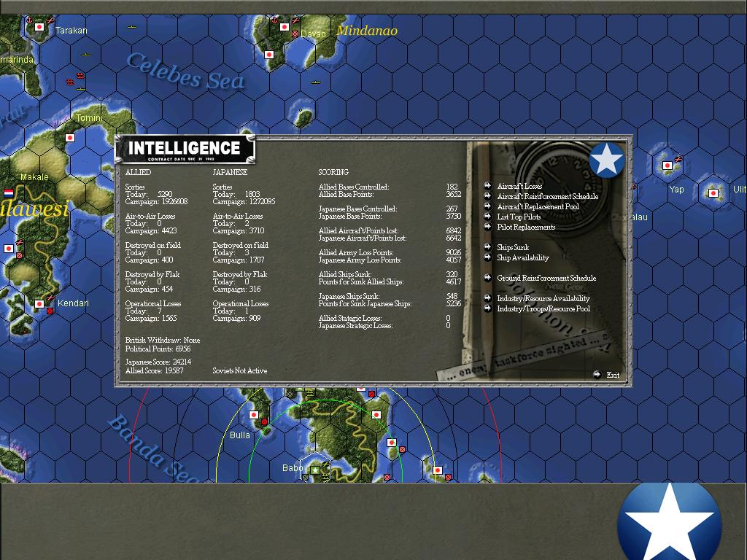Click arrow icon next to List Top Pilots
Screen dimensions: 747x560
[487, 216]
